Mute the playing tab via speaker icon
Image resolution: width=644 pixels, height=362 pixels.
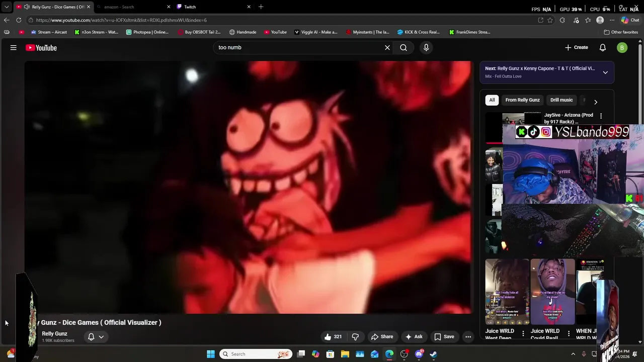(27, 7)
